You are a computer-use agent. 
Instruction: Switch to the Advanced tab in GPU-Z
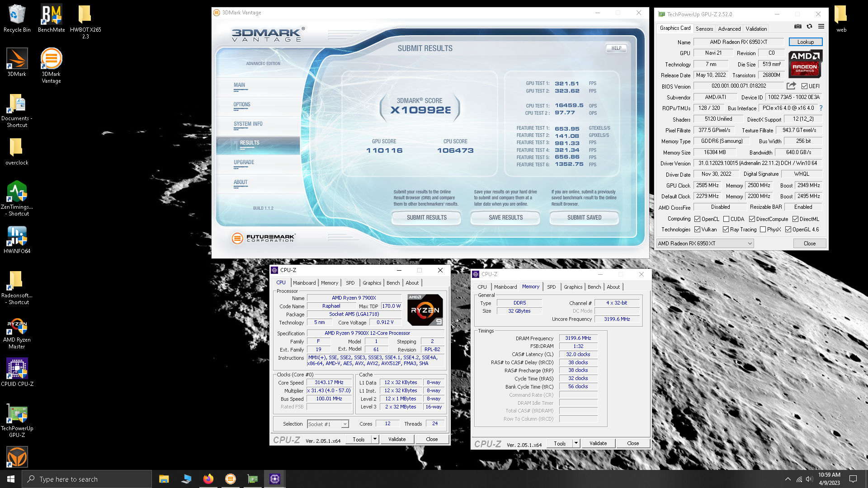tap(729, 28)
